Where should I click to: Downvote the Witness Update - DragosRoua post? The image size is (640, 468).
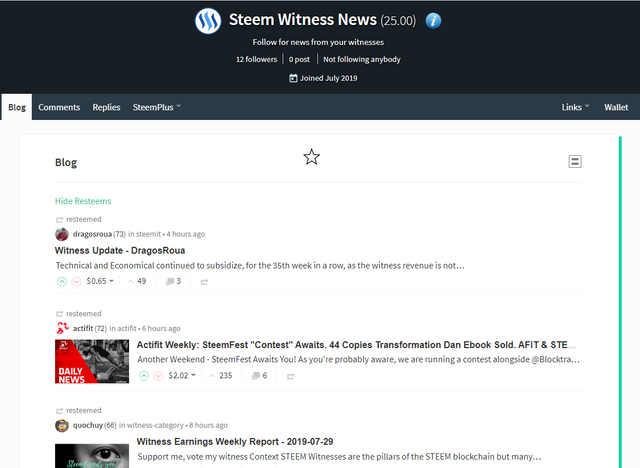click(x=76, y=282)
